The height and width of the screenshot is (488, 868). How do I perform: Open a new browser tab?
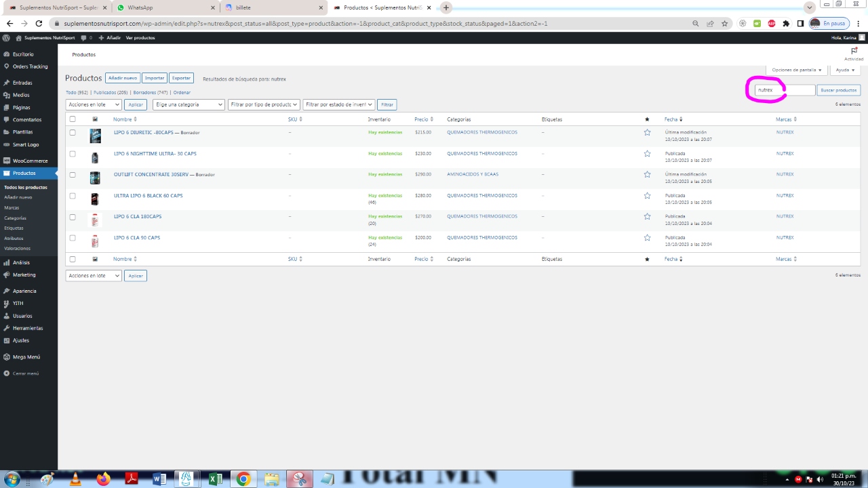(x=446, y=7)
